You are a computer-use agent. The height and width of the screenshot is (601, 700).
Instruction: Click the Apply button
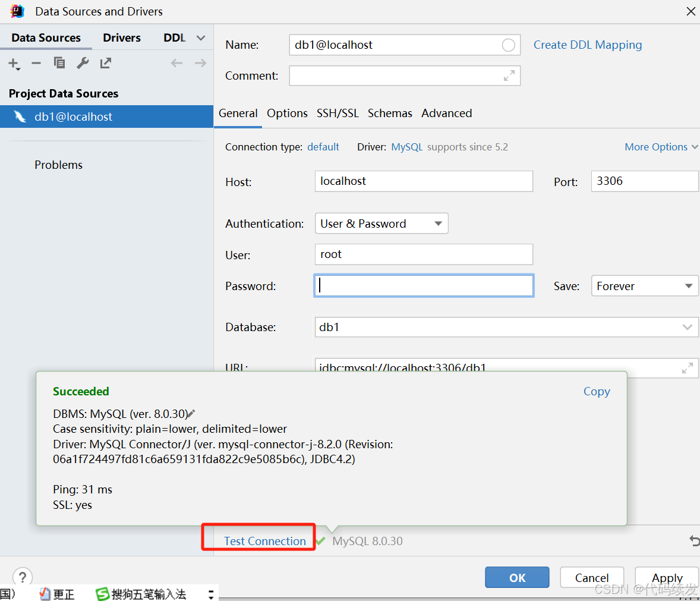667,577
